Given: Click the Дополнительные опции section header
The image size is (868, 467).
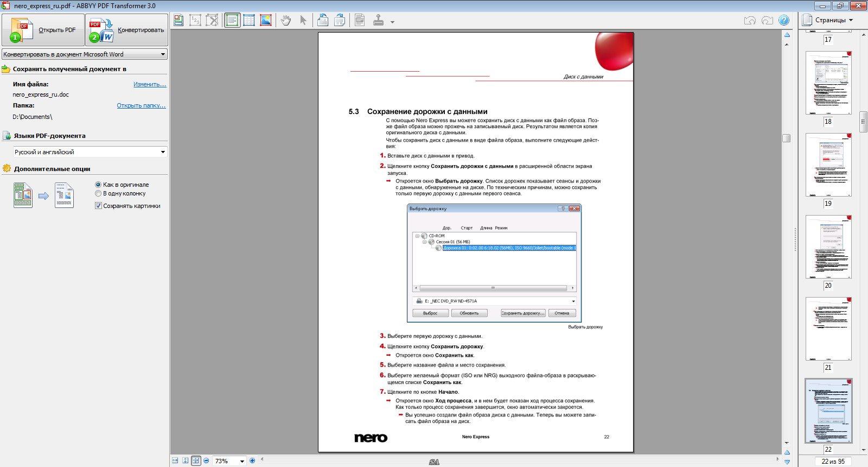Looking at the screenshot, I should coord(52,169).
